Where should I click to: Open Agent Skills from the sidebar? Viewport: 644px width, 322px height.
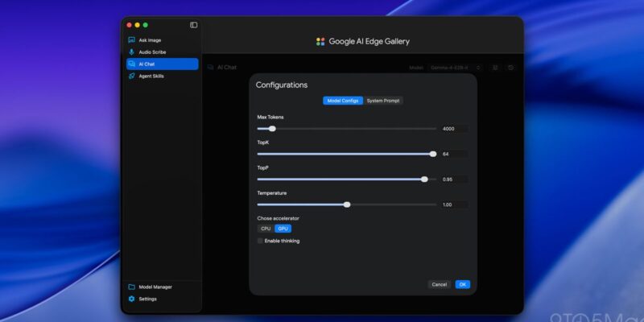coord(151,76)
